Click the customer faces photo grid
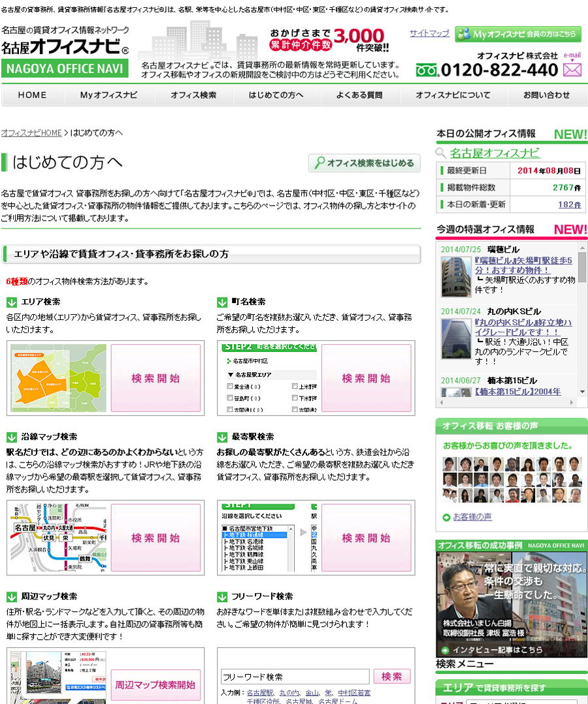 point(512,479)
